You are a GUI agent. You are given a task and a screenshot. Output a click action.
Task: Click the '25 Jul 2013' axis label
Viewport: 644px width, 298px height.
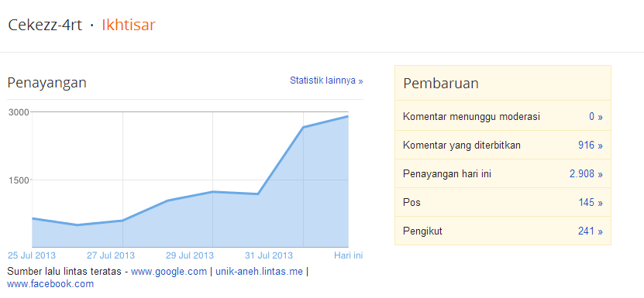coord(32,255)
